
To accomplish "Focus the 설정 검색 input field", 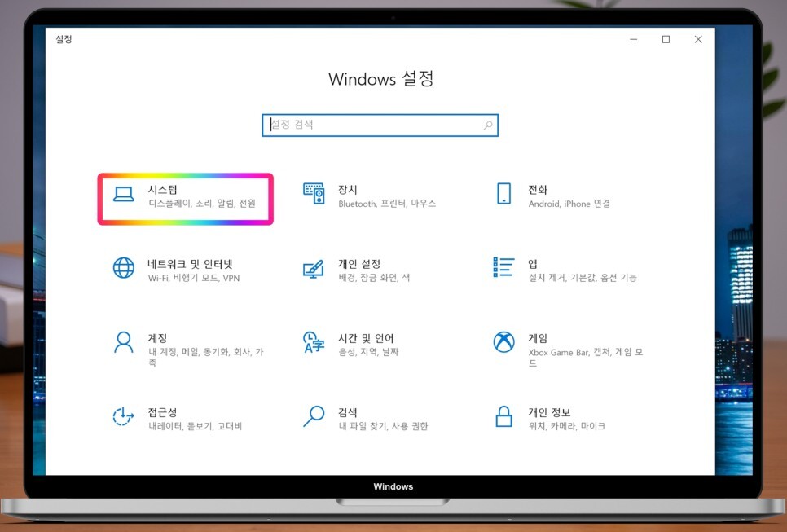I will (380, 125).
